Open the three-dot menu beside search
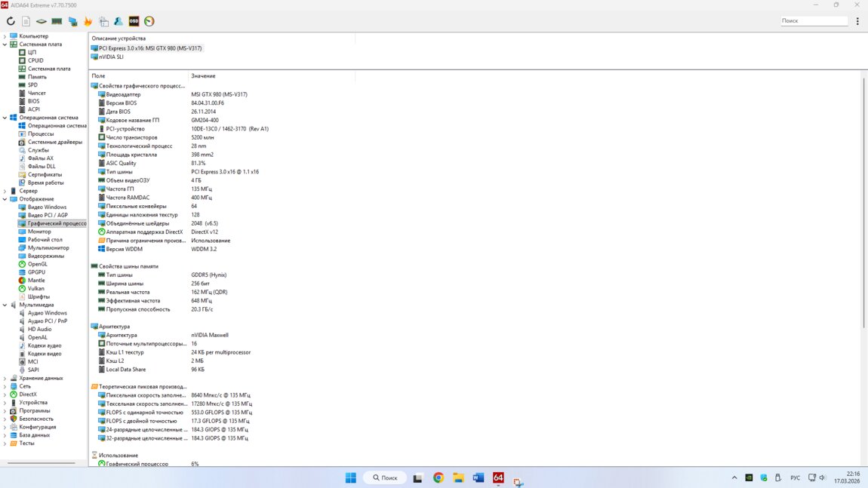Viewport: 868px width, 488px height. [x=857, y=21]
